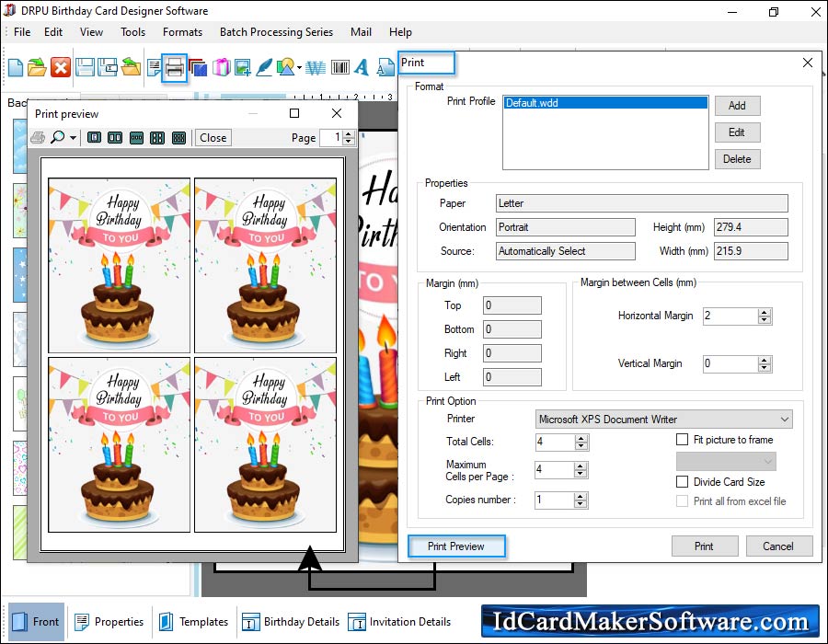Open the Invitation Details tab

pyautogui.click(x=399, y=622)
